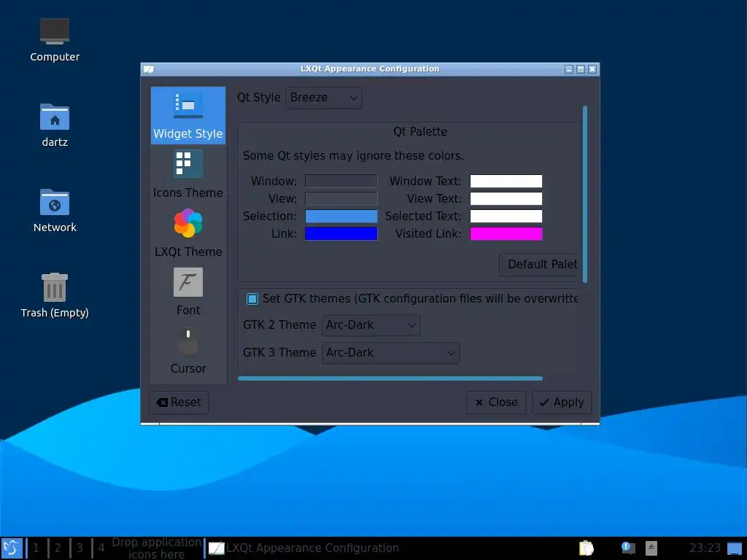
Task: Change the Link color swatch
Action: [x=341, y=234]
